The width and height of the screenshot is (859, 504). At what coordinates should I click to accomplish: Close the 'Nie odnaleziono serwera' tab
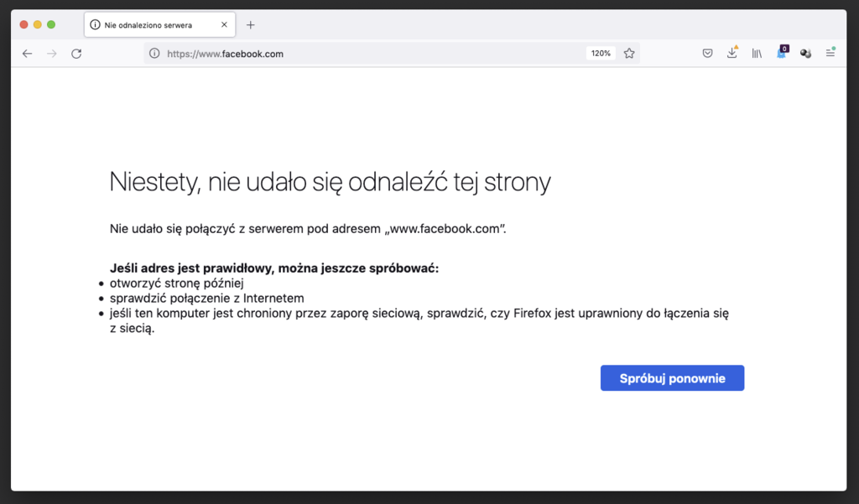(x=224, y=25)
